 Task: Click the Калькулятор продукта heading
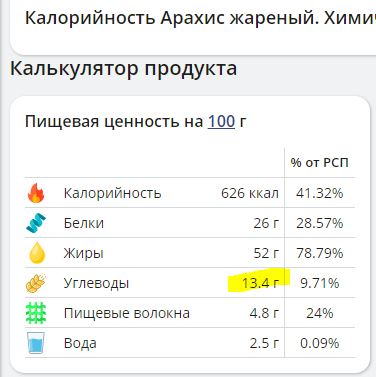pos(124,69)
